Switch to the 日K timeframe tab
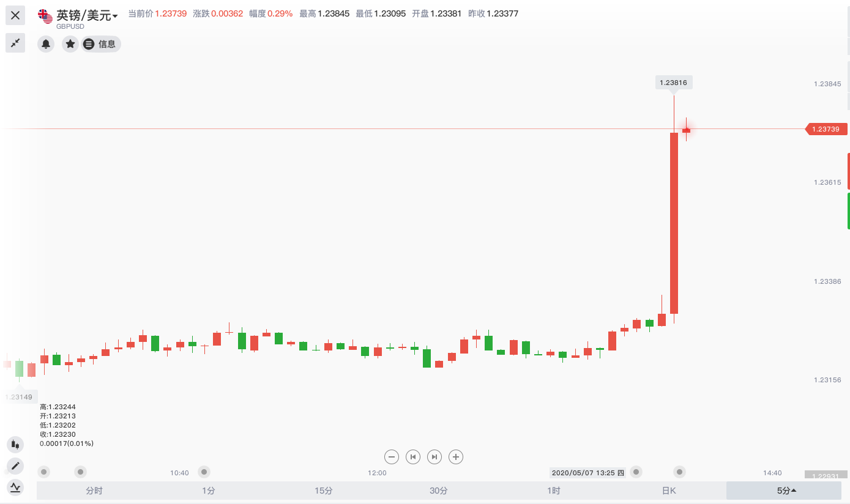Screen dimensions: 850x504 669,491
